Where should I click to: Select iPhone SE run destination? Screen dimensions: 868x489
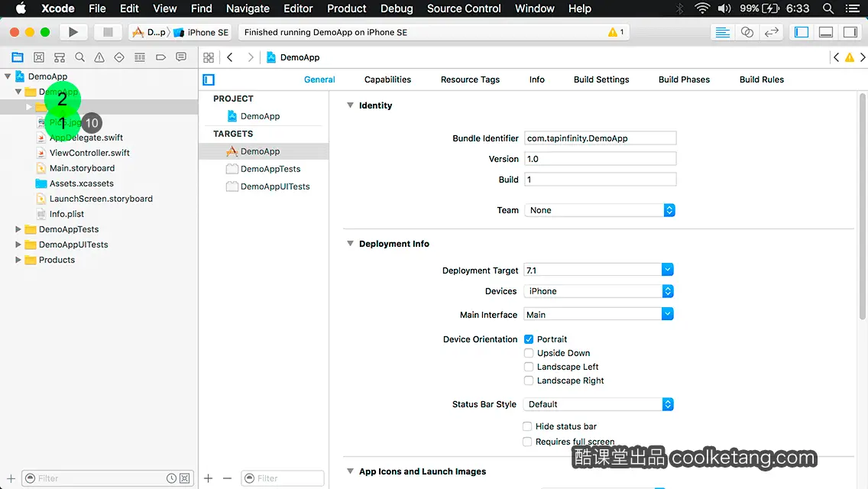point(202,32)
